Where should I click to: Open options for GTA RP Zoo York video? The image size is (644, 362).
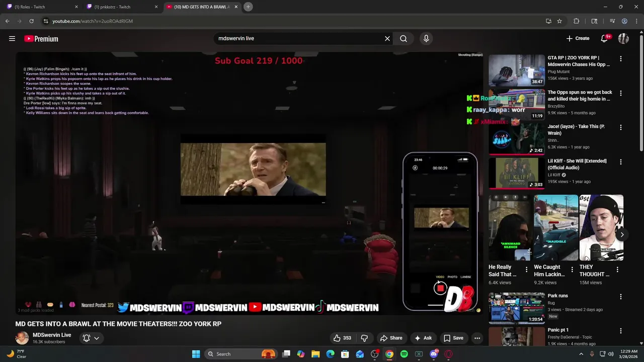(x=621, y=59)
